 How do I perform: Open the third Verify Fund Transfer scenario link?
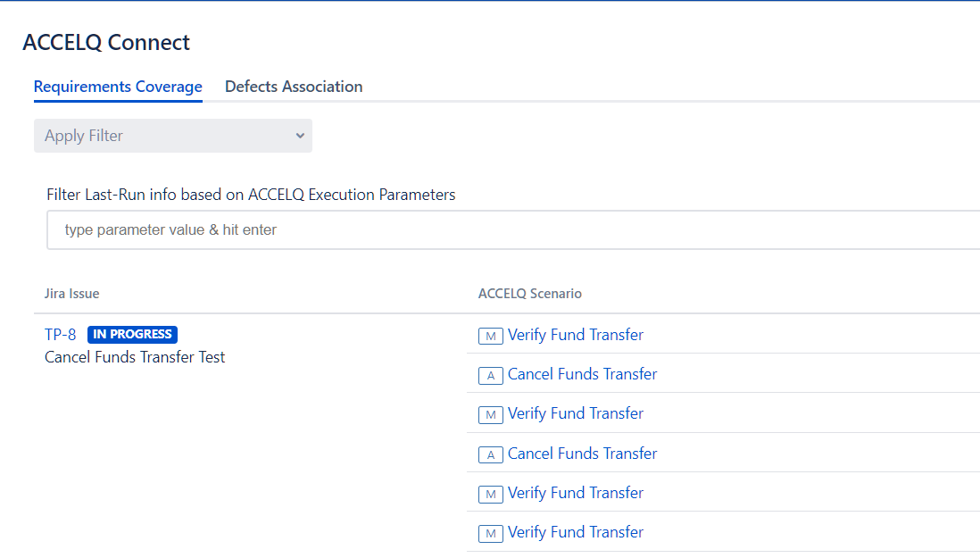click(x=576, y=493)
